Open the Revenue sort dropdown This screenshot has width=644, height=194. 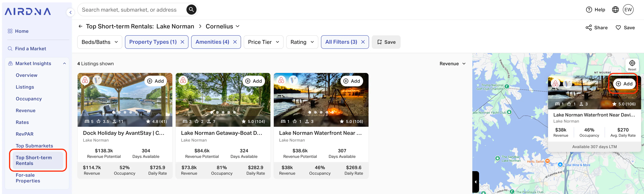tap(453, 64)
